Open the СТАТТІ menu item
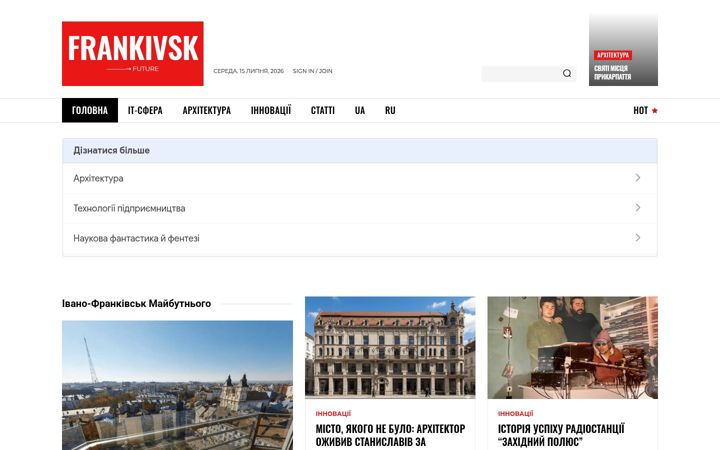 point(323,110)
